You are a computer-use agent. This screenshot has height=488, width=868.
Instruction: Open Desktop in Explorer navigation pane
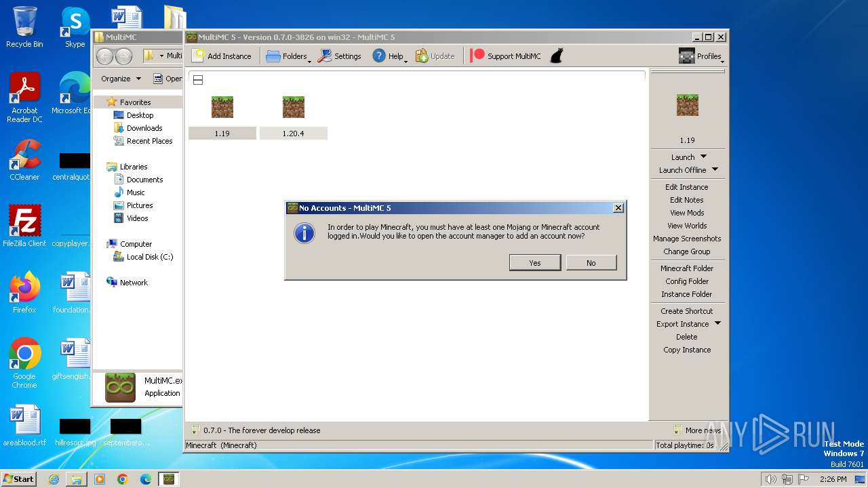(140, 115)
